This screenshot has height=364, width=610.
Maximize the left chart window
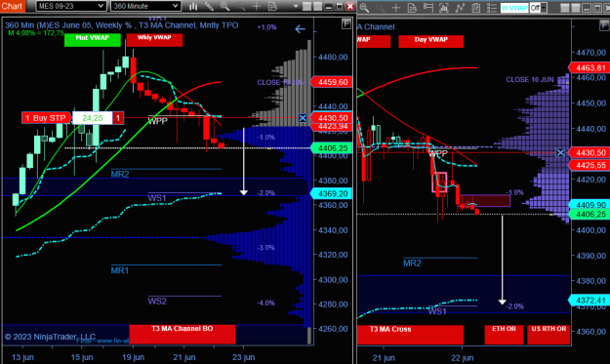340,6
